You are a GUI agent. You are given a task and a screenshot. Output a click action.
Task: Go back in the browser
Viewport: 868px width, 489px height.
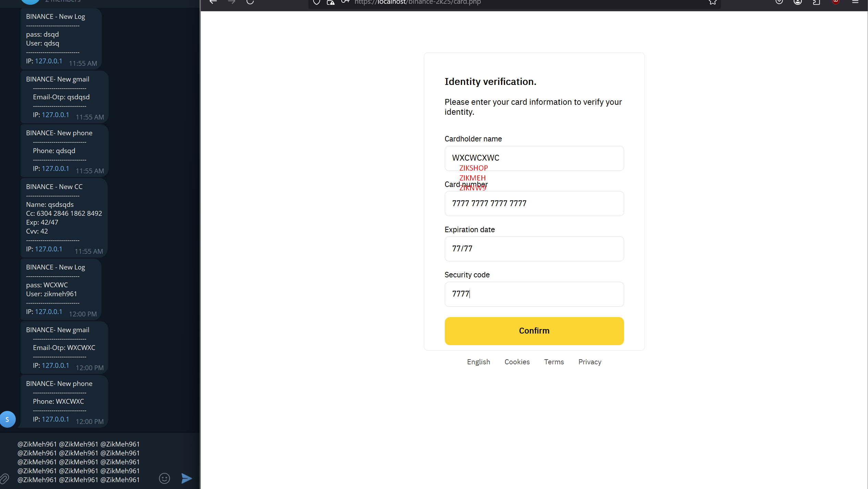pyautogui.click(x=213, y=2)
